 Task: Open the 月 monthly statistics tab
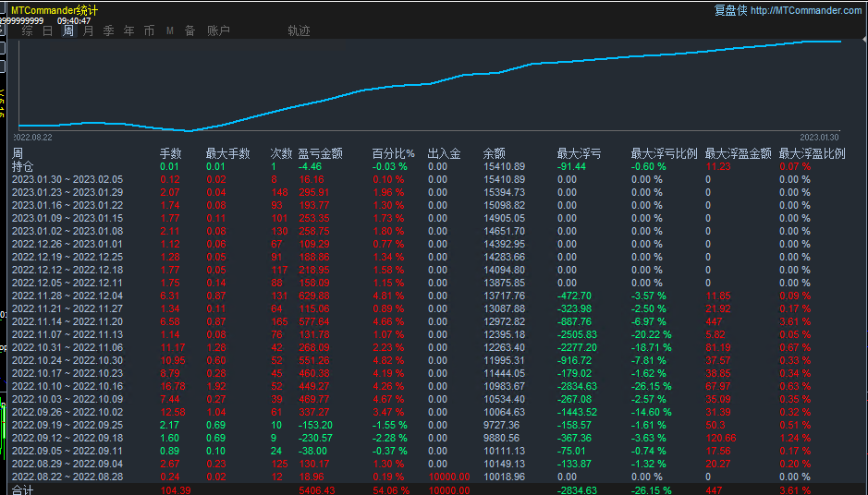[x=89, y=30]
